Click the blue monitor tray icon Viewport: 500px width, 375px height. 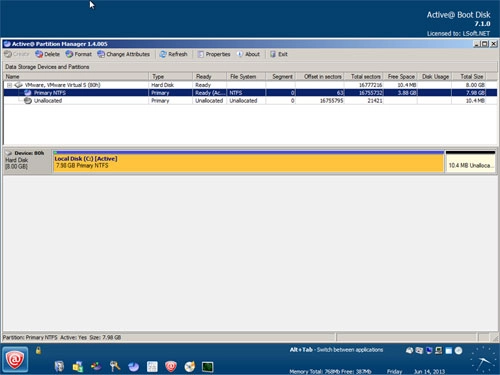pyautogui.click(x=429, y=350)
